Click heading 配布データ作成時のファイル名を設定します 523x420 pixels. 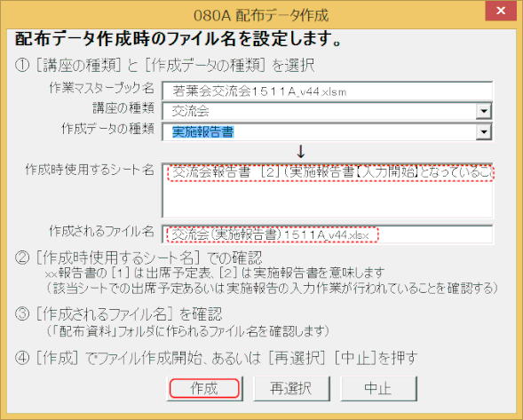tap(178, 39)
